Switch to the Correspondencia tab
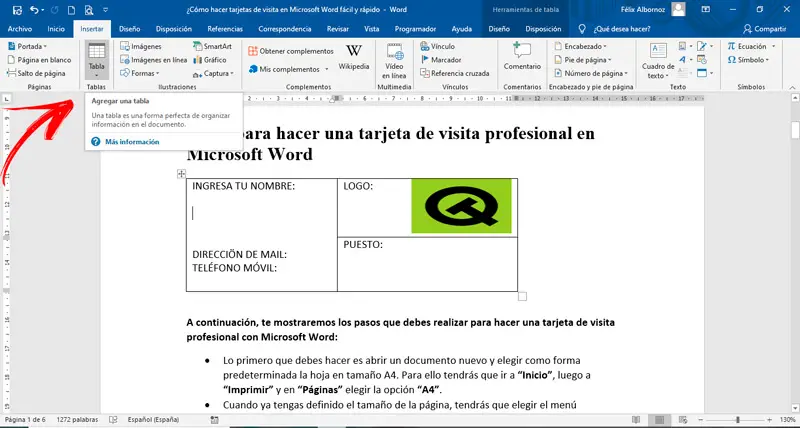 (x=285, y=29)
